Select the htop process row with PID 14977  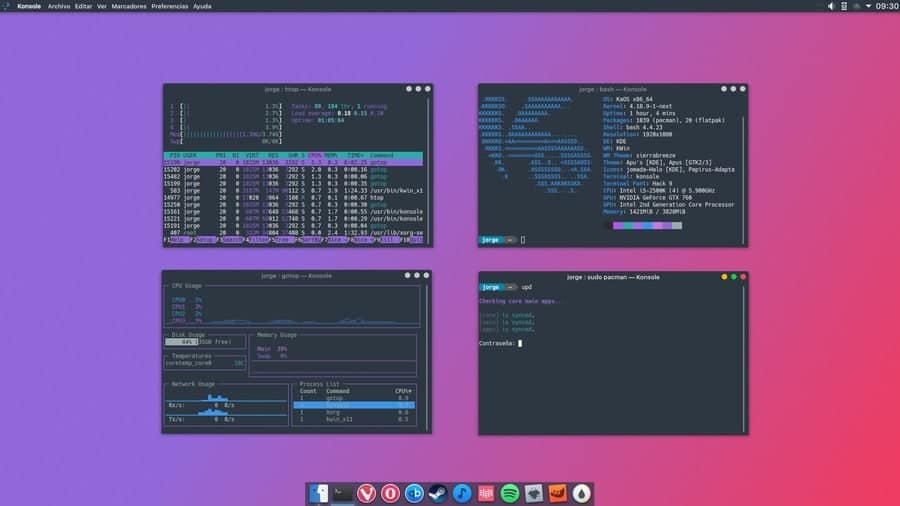point(293,197)
